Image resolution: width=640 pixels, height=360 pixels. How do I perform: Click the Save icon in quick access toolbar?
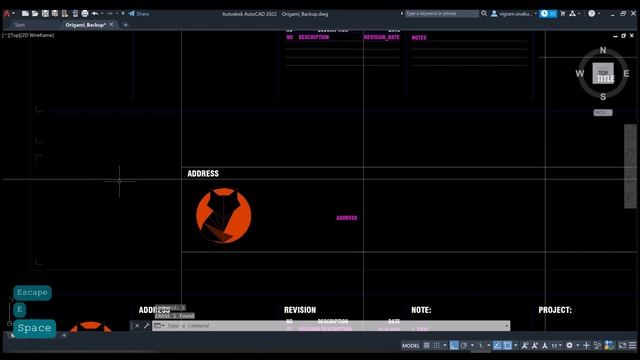(x=45, y=13)
